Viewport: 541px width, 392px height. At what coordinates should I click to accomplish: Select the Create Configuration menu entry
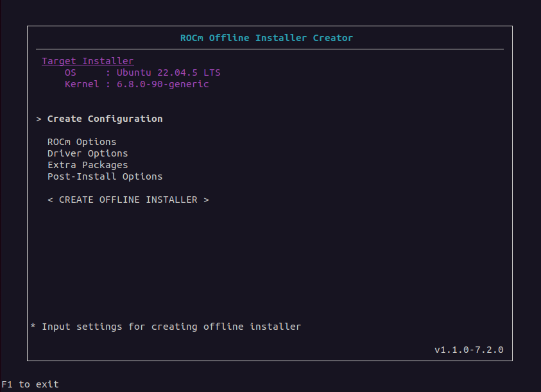pyautogui.click(x=105, y=119)
